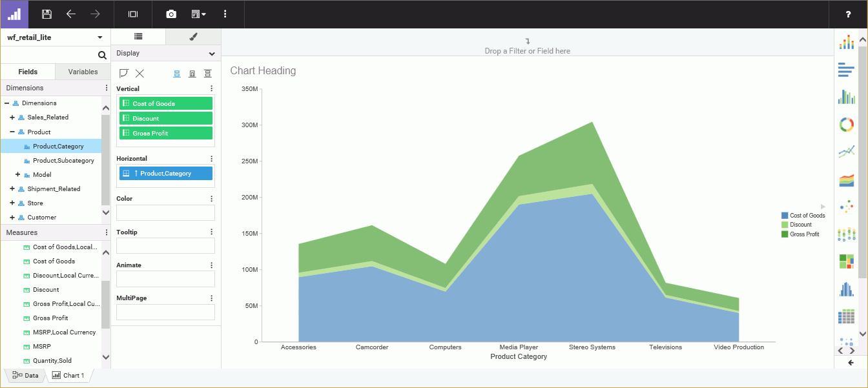The width and height of the screenshot is (868, 388).
Task: Toggle the Discount legend entry
Action: (x=801, y=225)
